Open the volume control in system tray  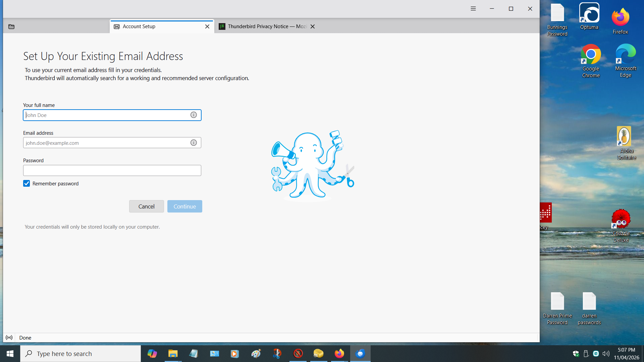coord(606,354)
